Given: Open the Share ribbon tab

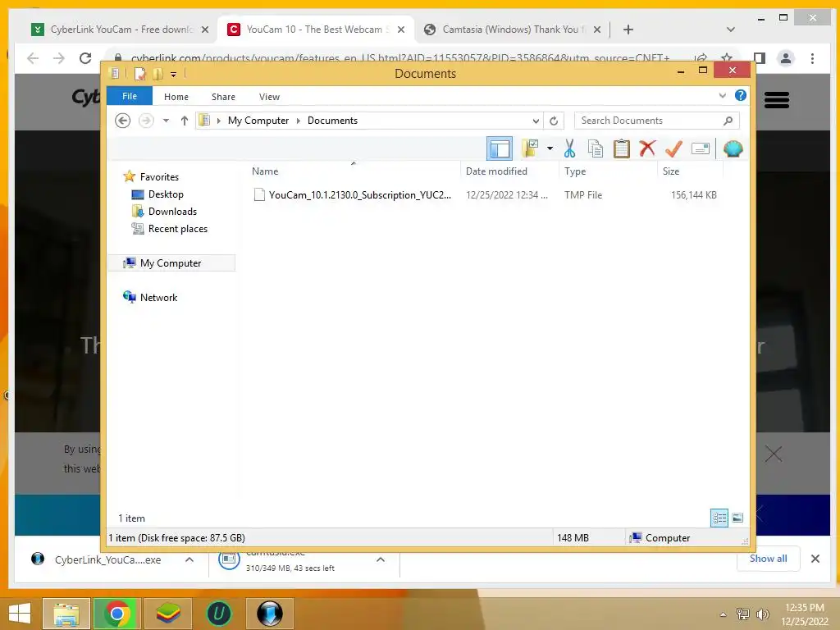Looking at the screenshot, I should [223, 97].
